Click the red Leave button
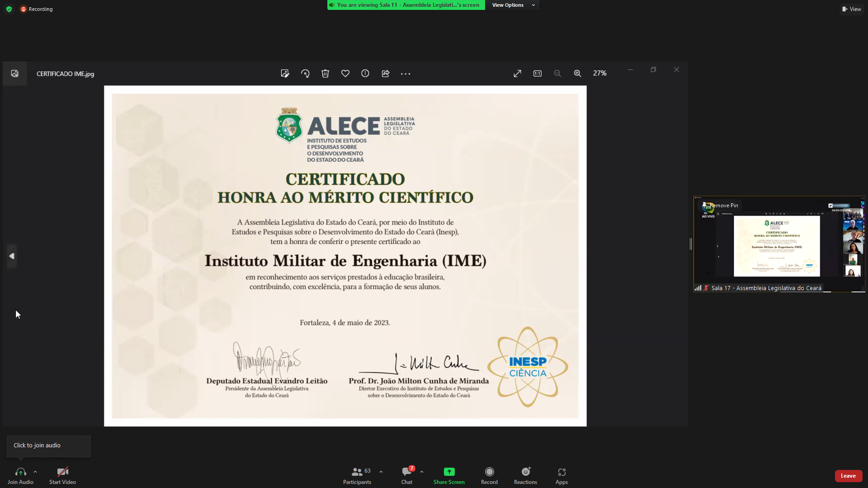Screen dimensions: 868x488 (x=848, y=476)
